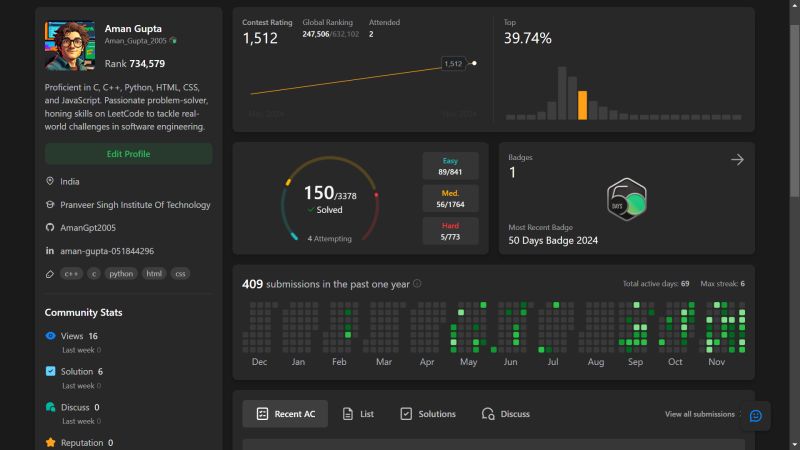
Task: Click the scrollbar up arrow
Action: click(794, 5)
